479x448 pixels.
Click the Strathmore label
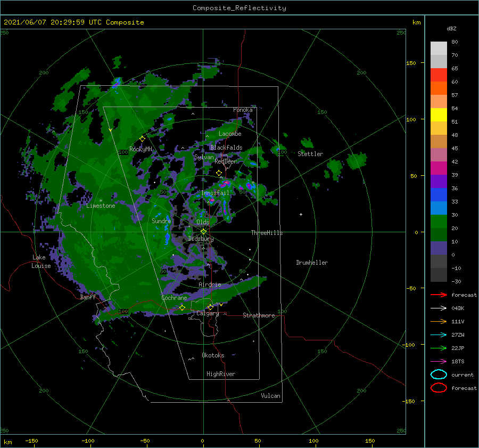[259, 315]
